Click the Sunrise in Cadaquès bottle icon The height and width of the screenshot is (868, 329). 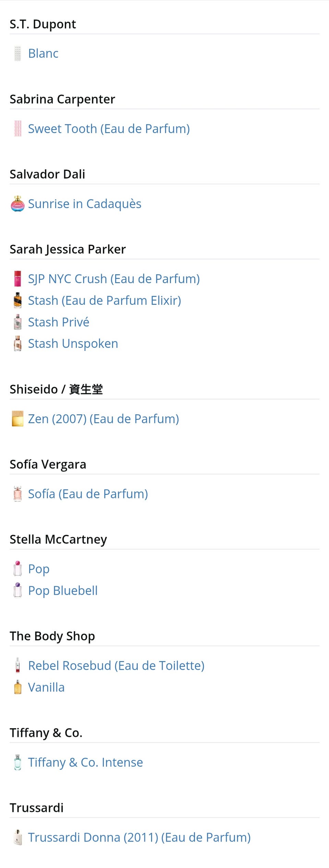pyautogui.click(x=17, y=204)
